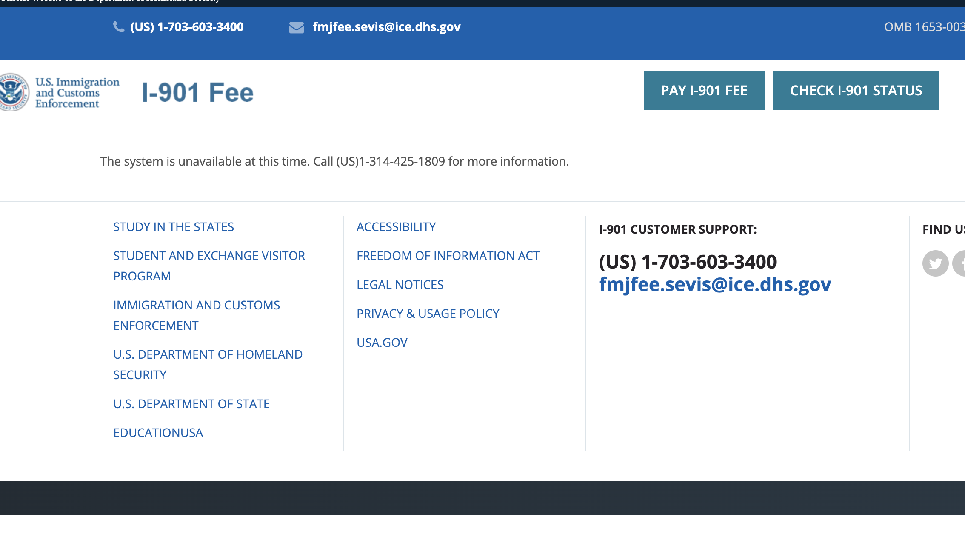Viewport: 965px width, 560px height.
Task: Click the Homeland Security seal logo
Action: click(14, 92)
